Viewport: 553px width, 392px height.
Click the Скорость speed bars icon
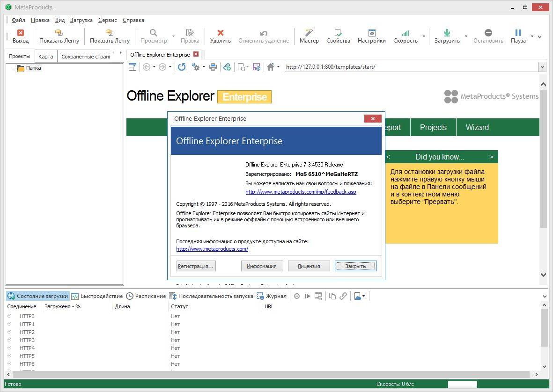click(x=406, y=33)
